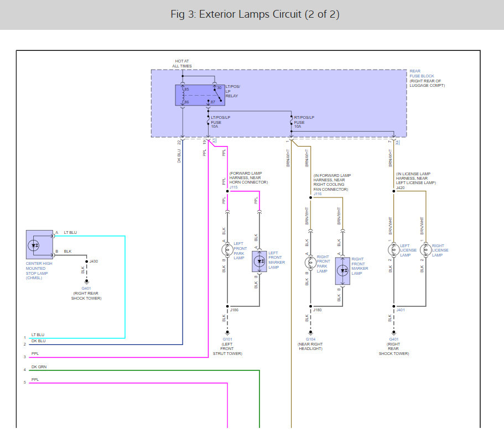Click the CHMSL LED symbol box

(x=39, y=245)
